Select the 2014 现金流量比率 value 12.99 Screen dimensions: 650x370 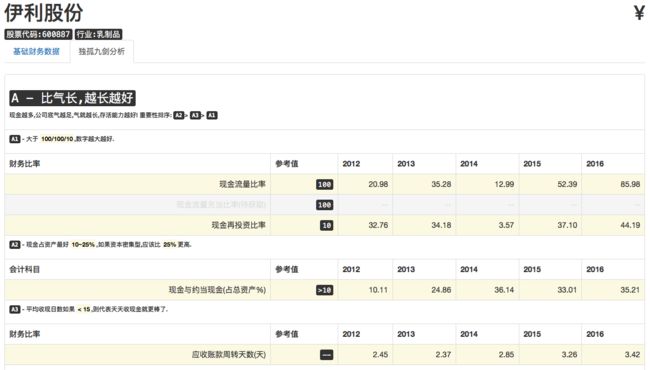point(504,184)
